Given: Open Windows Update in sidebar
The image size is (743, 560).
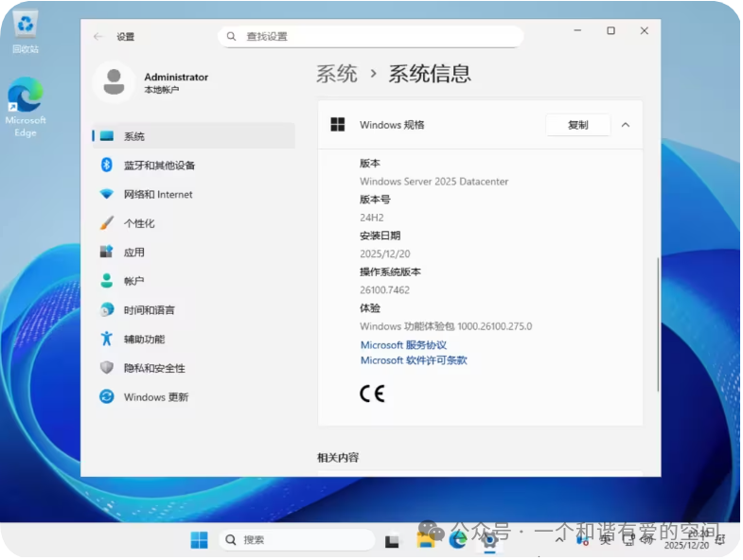Looking at the screenshot, I should tap(155, 397).
